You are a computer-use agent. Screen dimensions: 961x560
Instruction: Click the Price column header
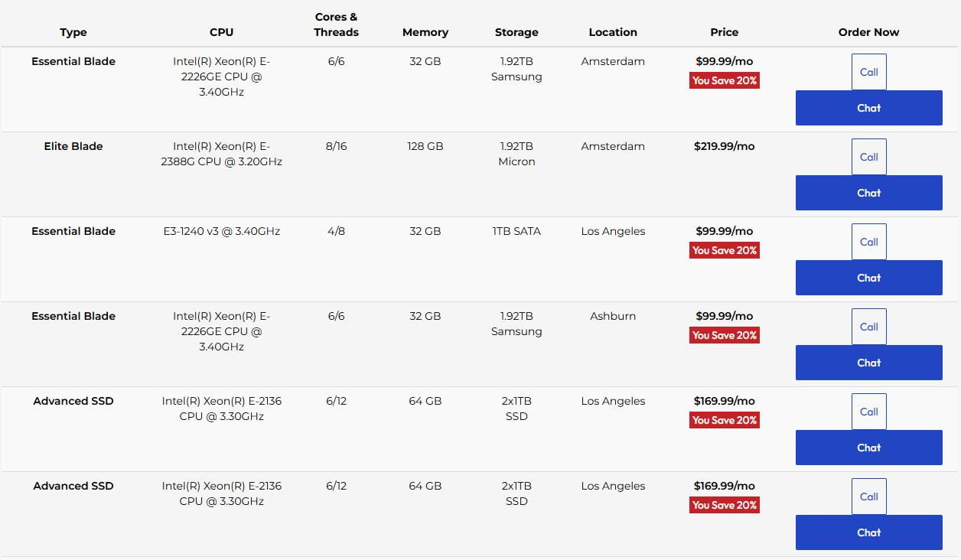coord(724,32)
